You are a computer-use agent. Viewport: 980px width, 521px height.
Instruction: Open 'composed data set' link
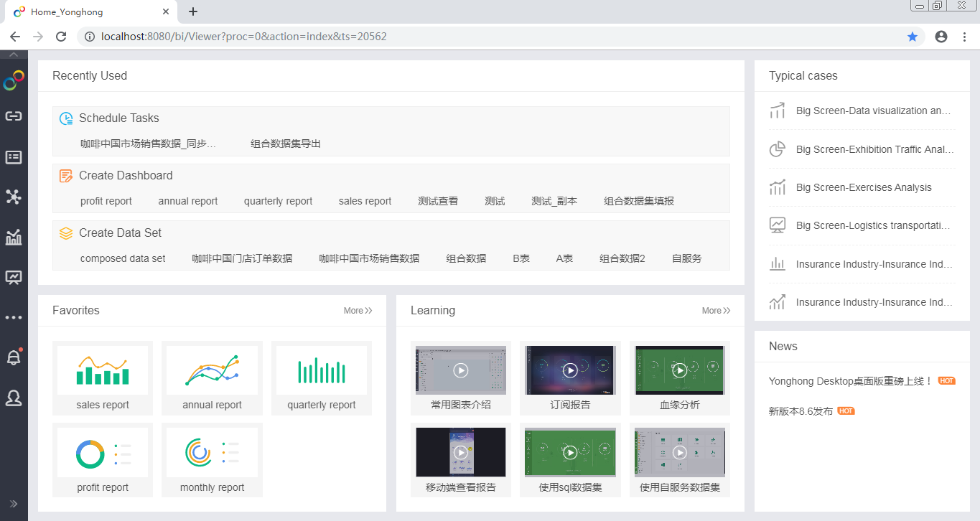tap(123, 258)
